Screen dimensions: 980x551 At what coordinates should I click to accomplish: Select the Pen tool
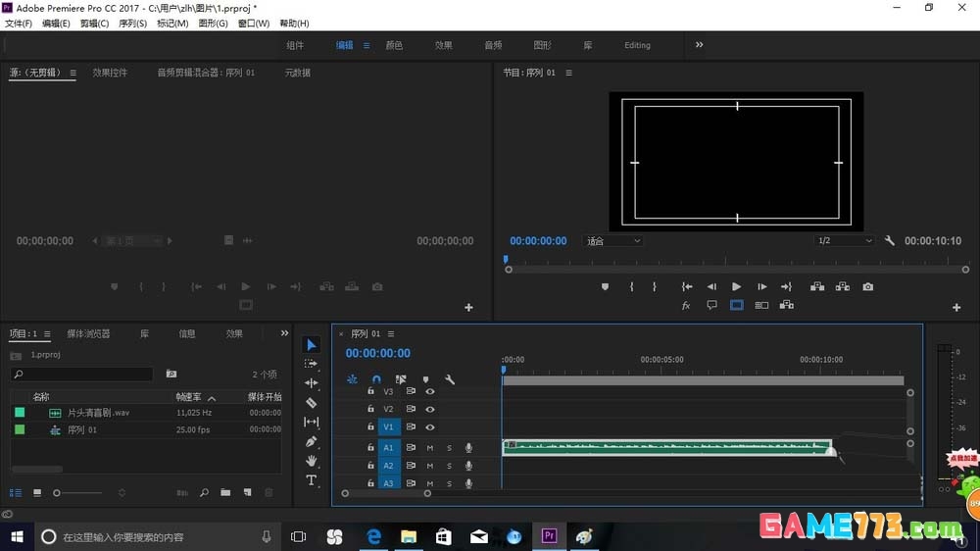coord(312,441)
